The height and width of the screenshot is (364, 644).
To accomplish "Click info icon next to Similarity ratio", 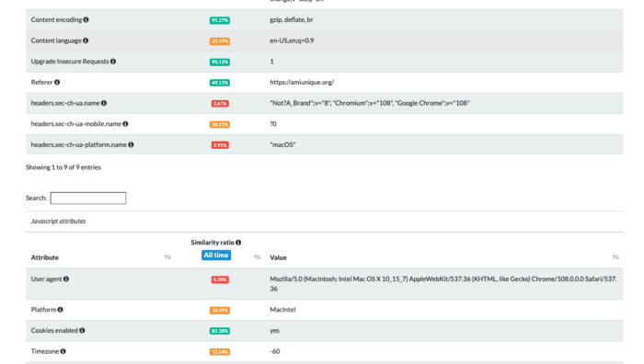I will pyautogui.click(x=238, y=243).
